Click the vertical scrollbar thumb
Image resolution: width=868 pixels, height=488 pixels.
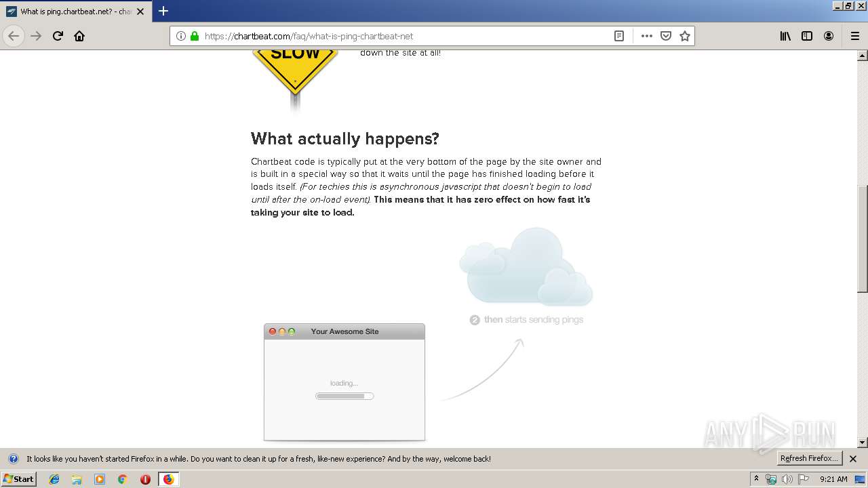pos(863,239)
